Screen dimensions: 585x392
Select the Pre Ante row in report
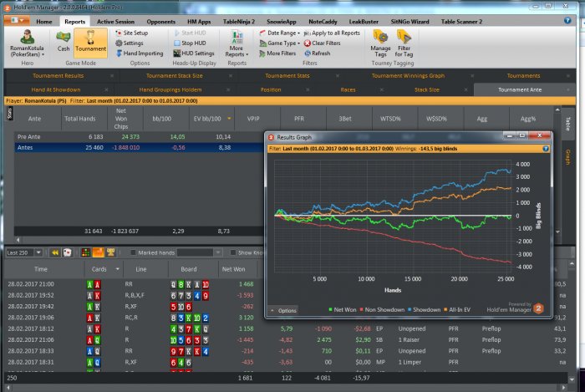coord(30,135)
